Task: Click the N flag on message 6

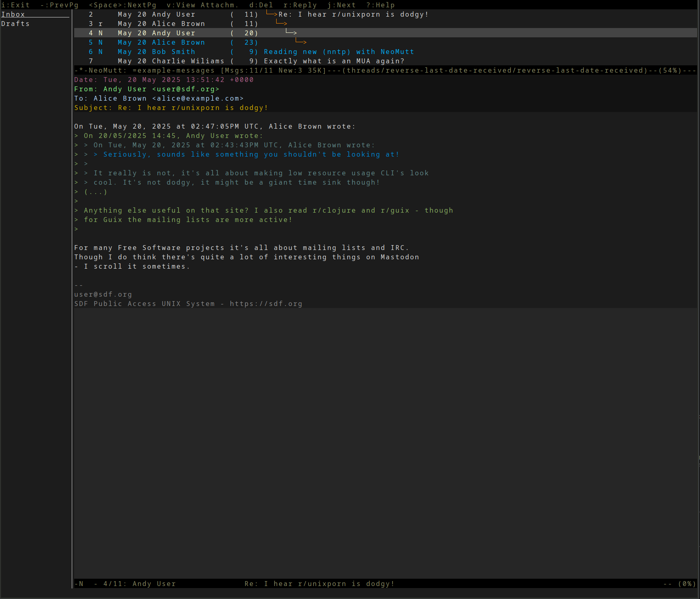Action: (101, 52)
